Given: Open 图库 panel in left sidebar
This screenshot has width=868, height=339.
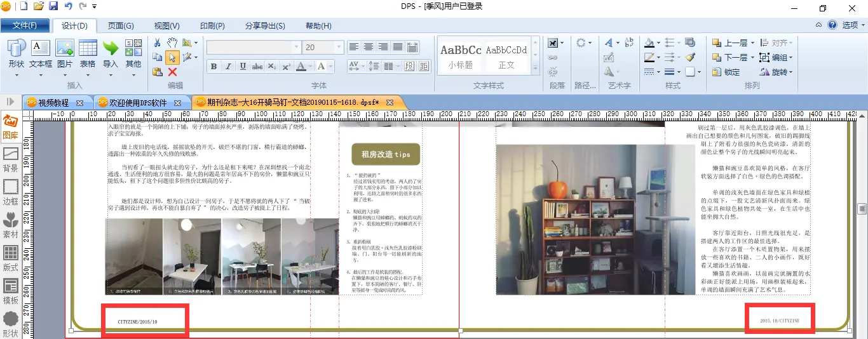Looking at the screenshot, I should click(11, 127).
